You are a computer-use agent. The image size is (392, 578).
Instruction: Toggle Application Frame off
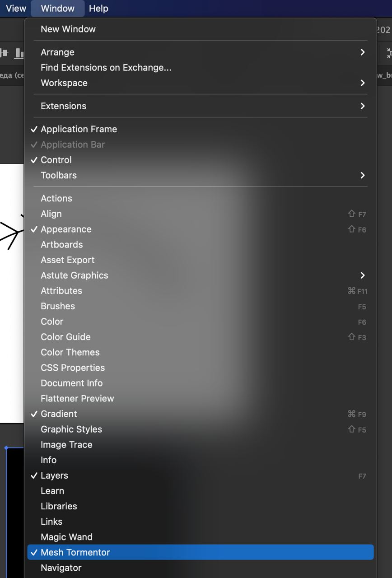pyautogui.click(x=201, y=129)
